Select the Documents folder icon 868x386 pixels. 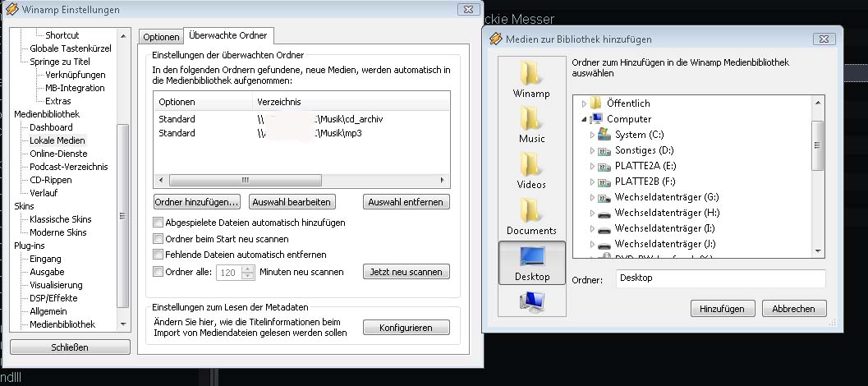pyautogui.click(x=531, y=210)
